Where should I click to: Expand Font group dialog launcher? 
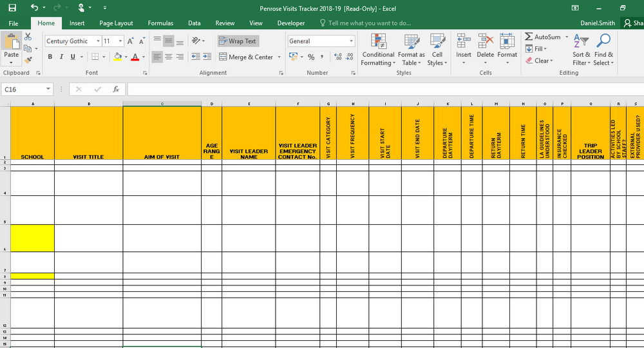[145, 73]
